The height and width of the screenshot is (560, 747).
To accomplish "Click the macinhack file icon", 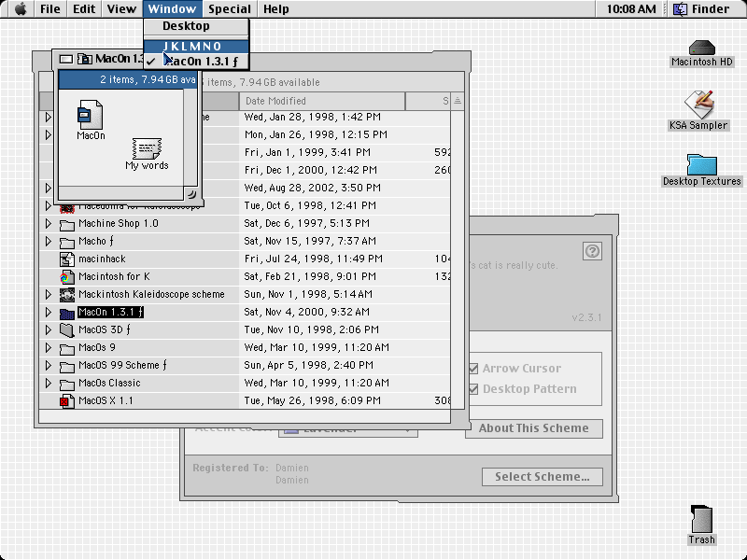I will coord(66,259).
